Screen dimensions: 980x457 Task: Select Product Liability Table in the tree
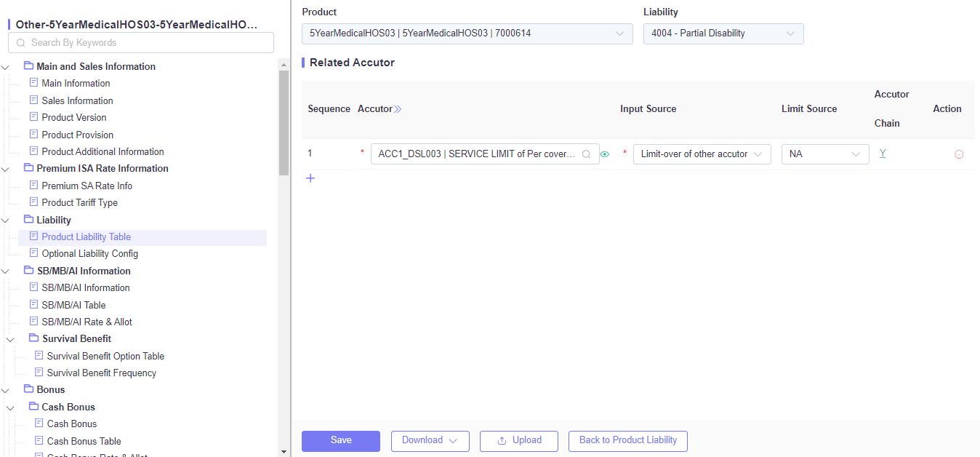tap(87, 237)
